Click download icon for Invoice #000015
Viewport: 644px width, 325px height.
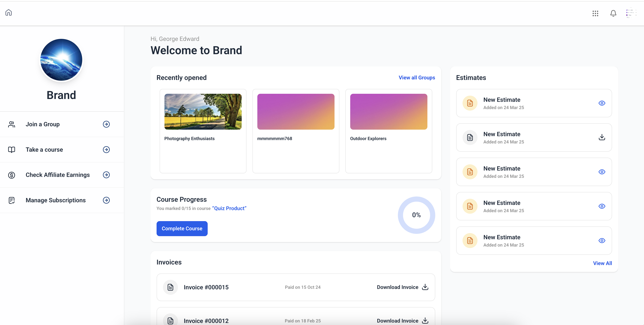coord(425,287)
